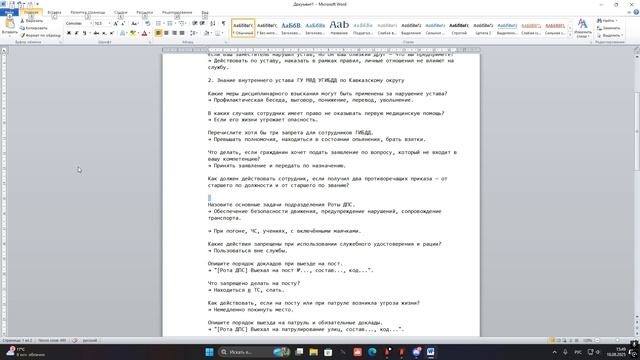Click the Clear Formatting icon
This screenshot has width=640, height=360.
pos(147,24)
